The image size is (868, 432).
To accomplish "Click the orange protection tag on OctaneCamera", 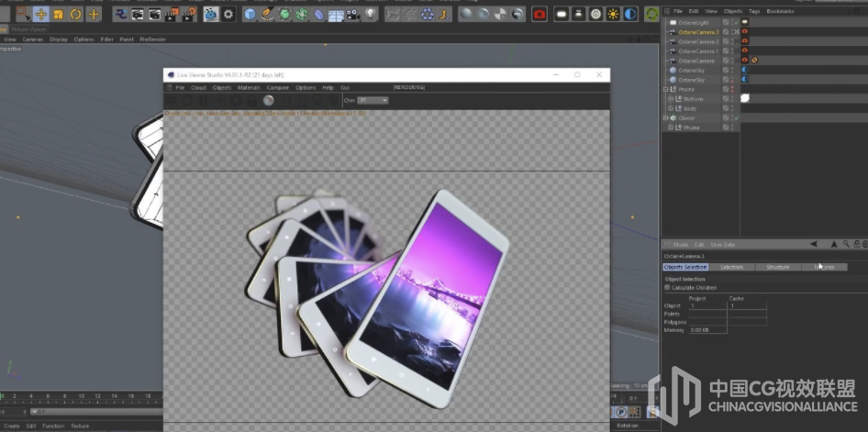I will 754,61.
